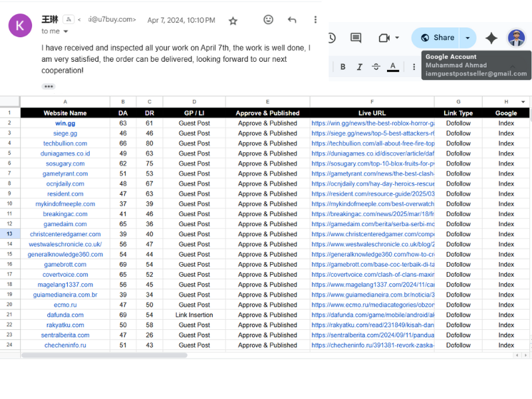532x399 pixels.
Task: Open Gemini sparkle icon
Action: click(x=491, y=38)
